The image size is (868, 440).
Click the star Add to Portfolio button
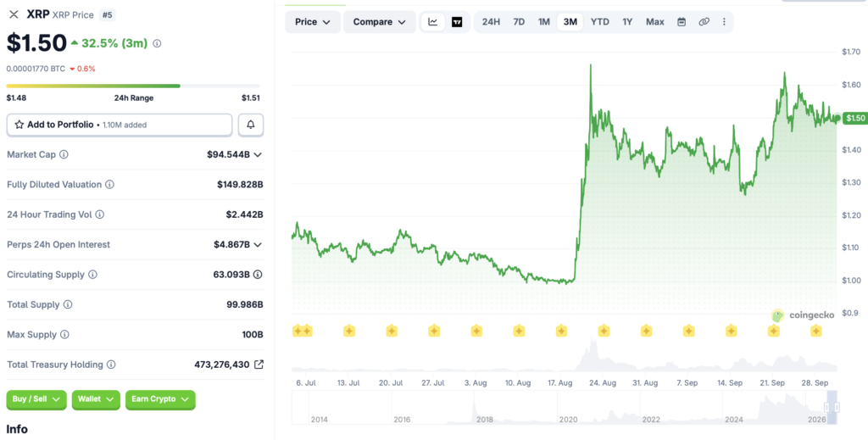pyautogui.click(x=120, y=125)
